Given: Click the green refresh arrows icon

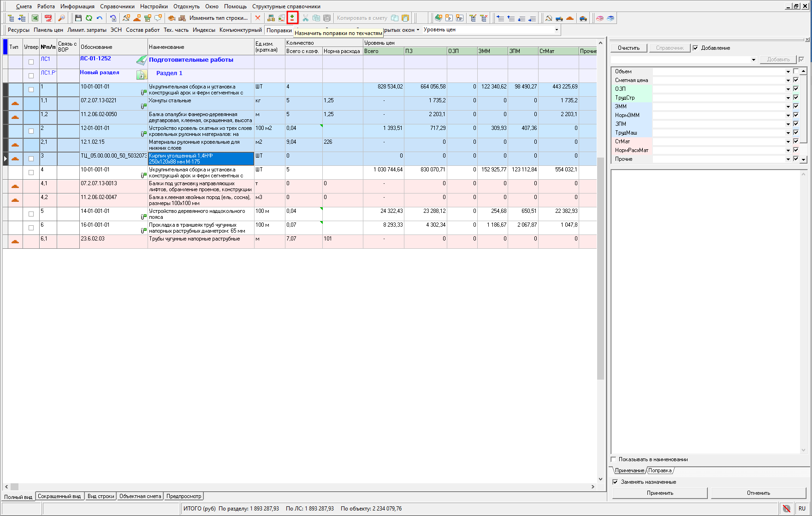Looking at the screenshot, I should pos(89,18).
